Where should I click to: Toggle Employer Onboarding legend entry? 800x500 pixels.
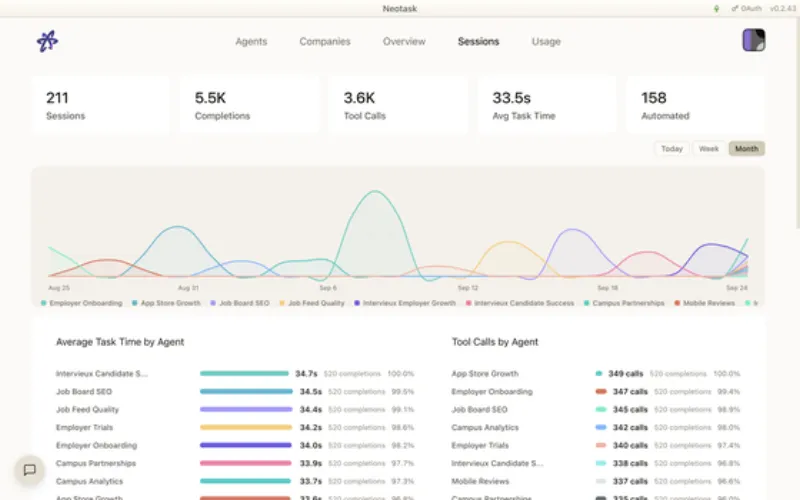tap(82, 303)
